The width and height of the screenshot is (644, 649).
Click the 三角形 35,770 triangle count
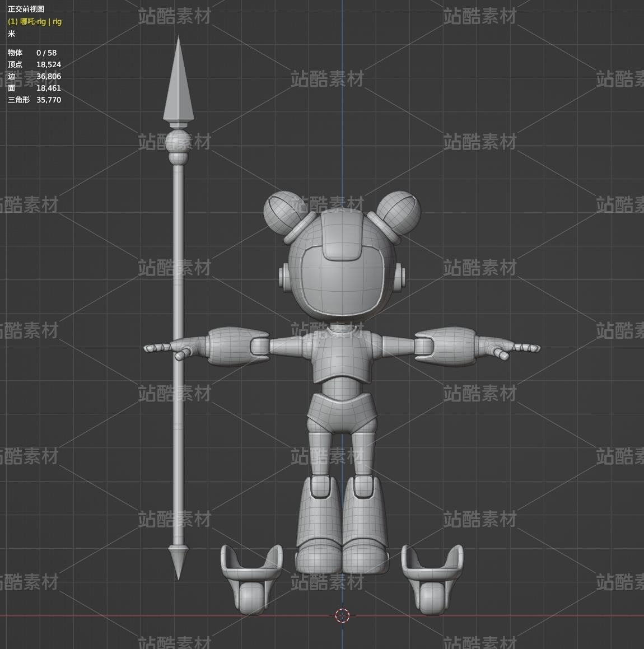tap(34, 100)
